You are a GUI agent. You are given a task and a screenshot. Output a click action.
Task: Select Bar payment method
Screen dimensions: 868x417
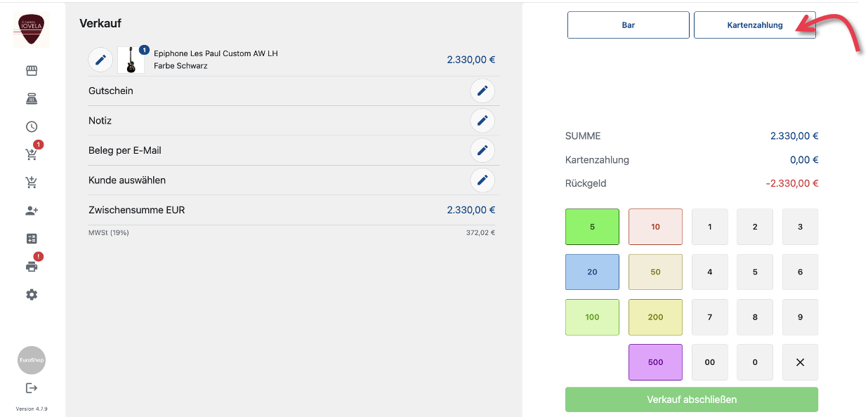click(x=629, y=25)
